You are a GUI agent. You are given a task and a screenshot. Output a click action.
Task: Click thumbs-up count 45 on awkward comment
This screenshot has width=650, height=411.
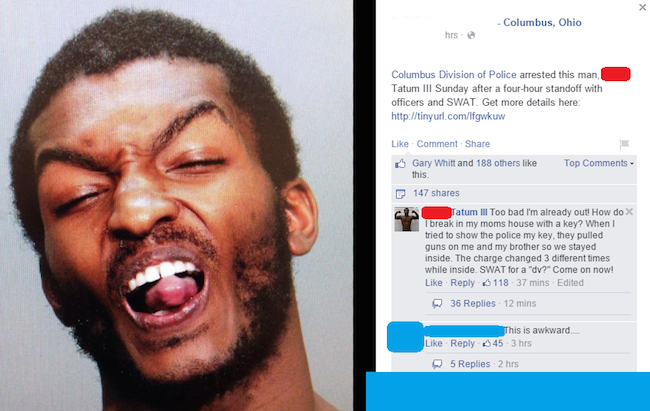coord(493,343)
